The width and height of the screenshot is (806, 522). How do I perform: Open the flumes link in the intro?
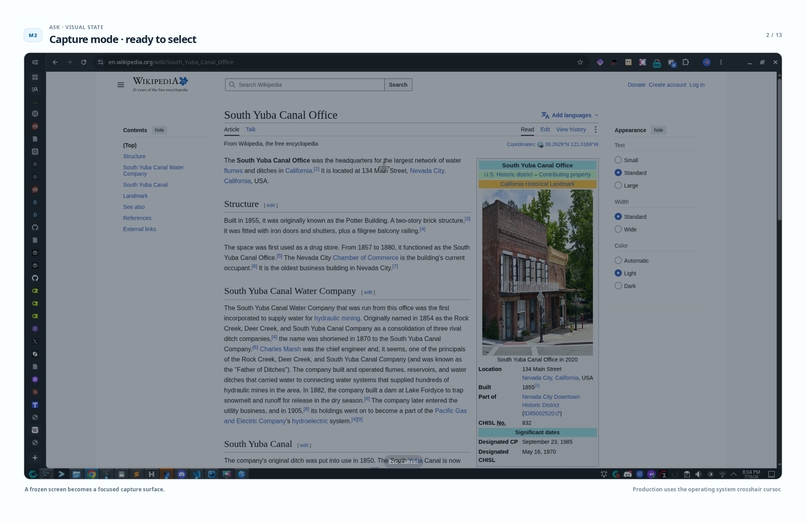(x=233, y=171)
